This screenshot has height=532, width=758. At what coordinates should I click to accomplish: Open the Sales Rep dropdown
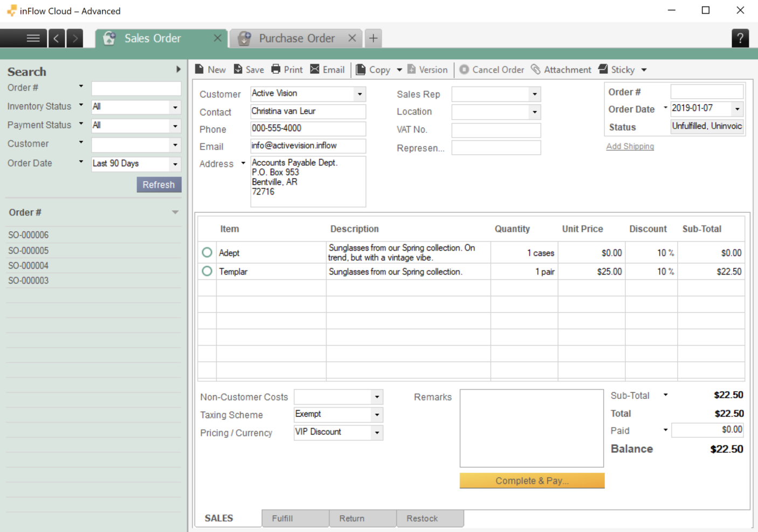click(x=535, y=94)
